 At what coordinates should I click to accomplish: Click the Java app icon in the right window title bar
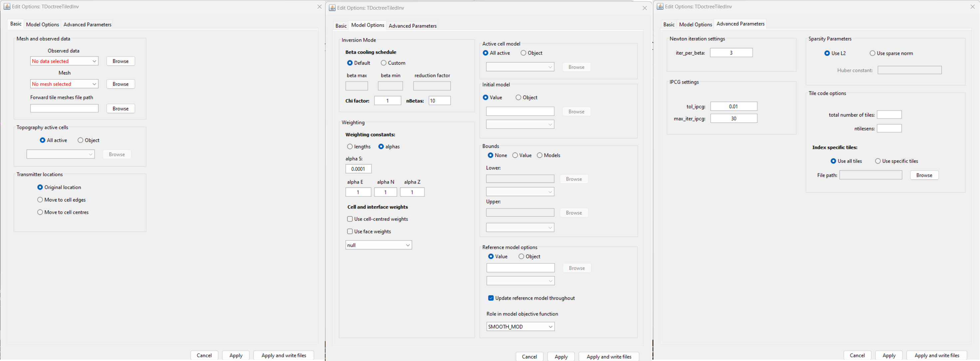tap(660, 6)
